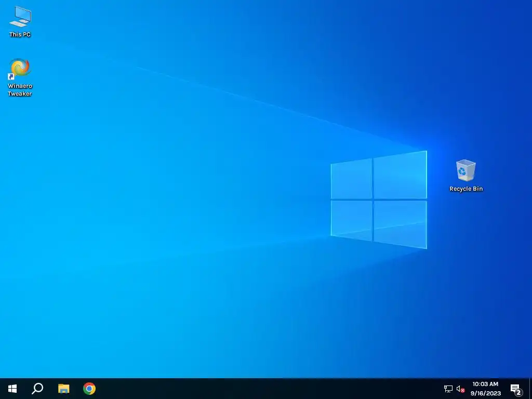Click the Show desktop strip at taskbar end
This screenshot has height=399, width=532.
pos(530,389)
